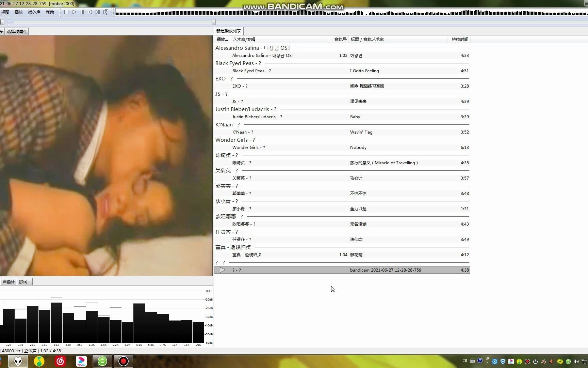Open Bandicam record taskbar icon
Viewport: 588px width, 368px height.
pos(123,361)
